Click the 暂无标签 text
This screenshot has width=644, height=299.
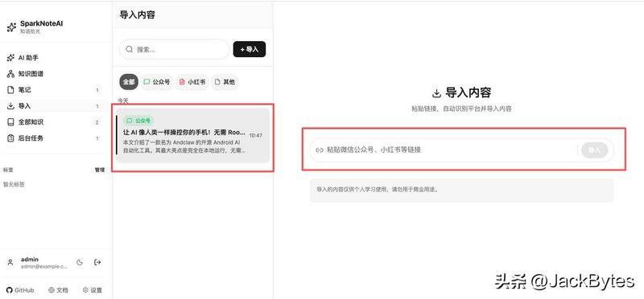(14, 185)
